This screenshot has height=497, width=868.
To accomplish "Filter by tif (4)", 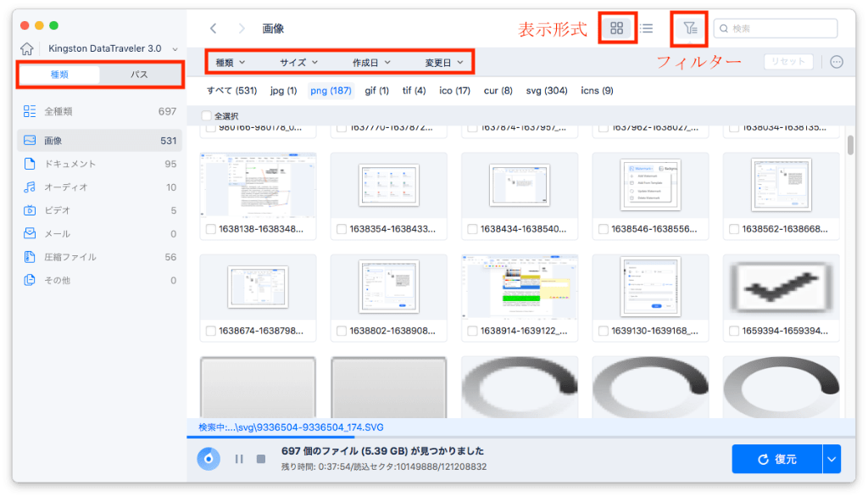I will (x=414, y=91).
